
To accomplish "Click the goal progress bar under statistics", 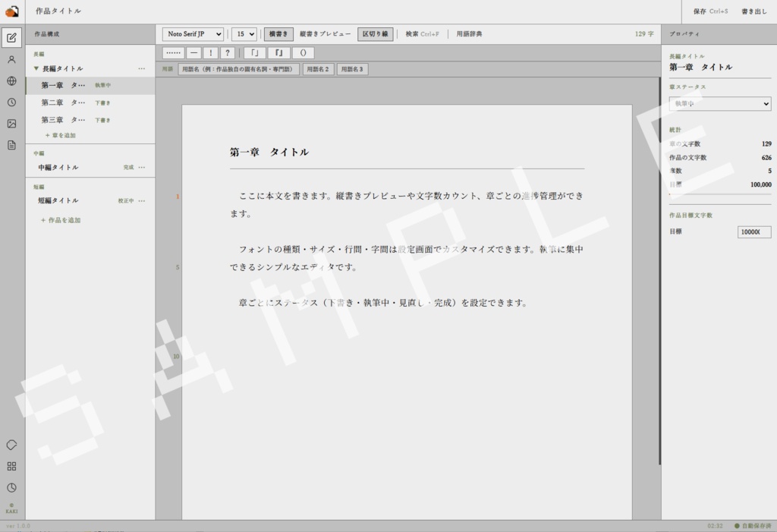I will pos(720,194).
